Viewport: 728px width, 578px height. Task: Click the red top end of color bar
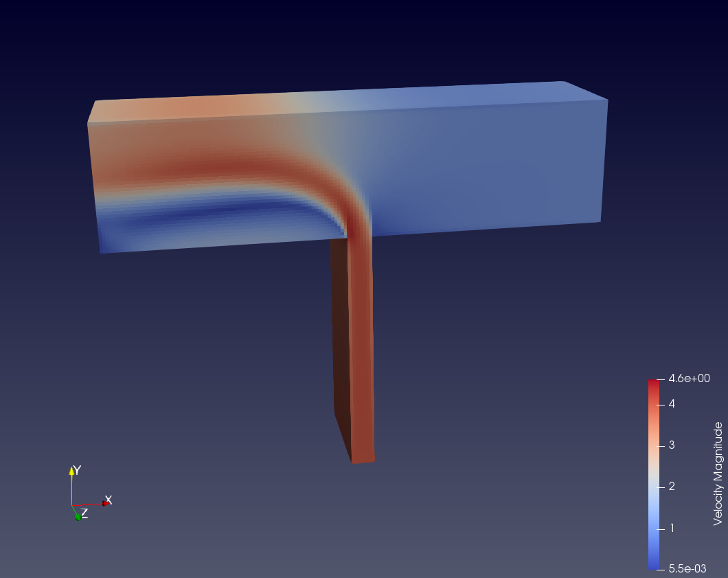[652, 382]
